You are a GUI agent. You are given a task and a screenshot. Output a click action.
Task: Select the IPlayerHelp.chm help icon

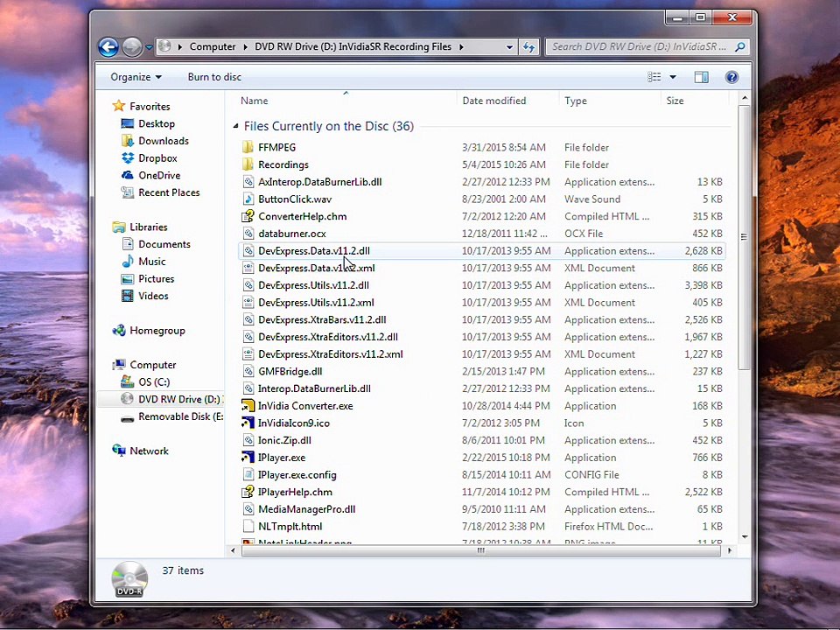click(x=248, y=492)
